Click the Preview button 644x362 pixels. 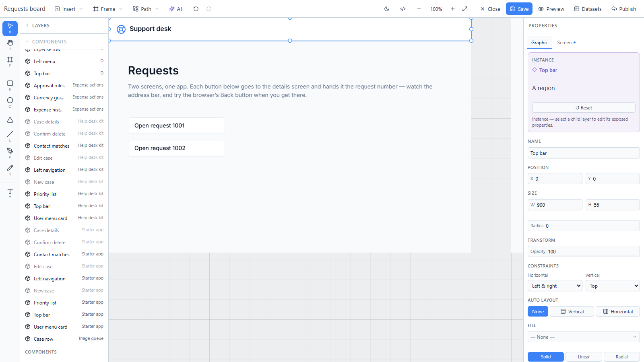551,9
